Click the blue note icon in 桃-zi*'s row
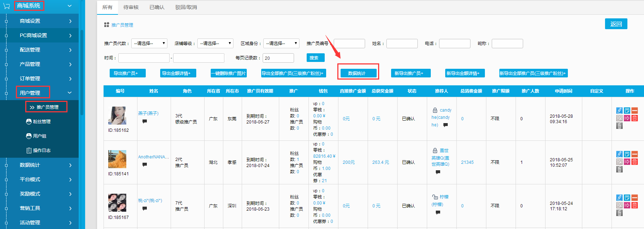Image resolution: width=644 pixels, height=229 pixels. pos(627,198)
